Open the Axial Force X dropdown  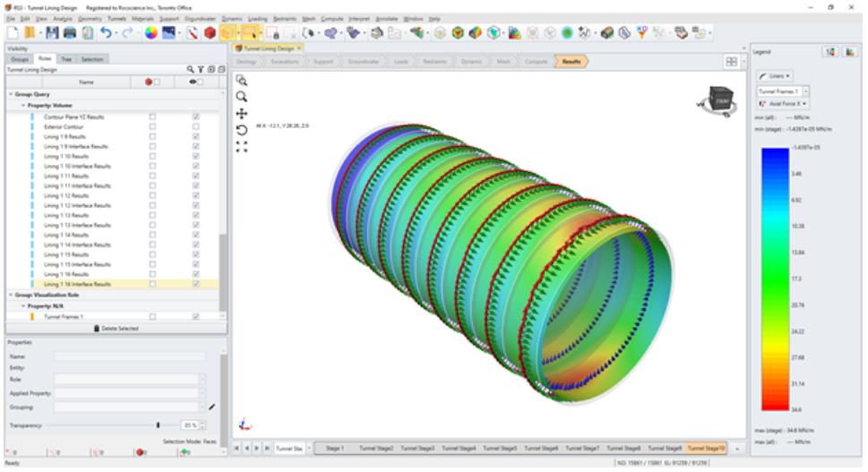779,104
